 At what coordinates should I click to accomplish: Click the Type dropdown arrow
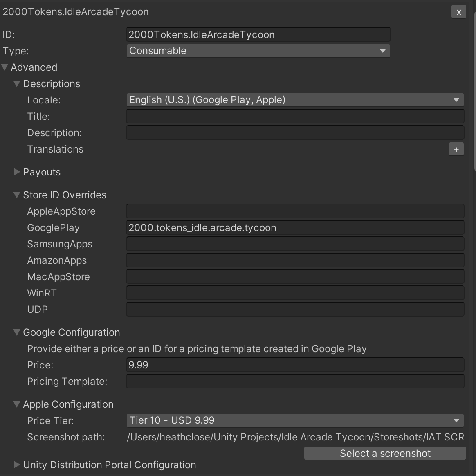[x=383, y=51]
